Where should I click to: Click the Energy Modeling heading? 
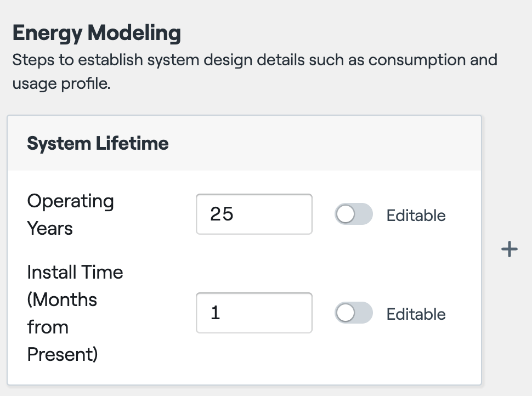coord(97,33)
